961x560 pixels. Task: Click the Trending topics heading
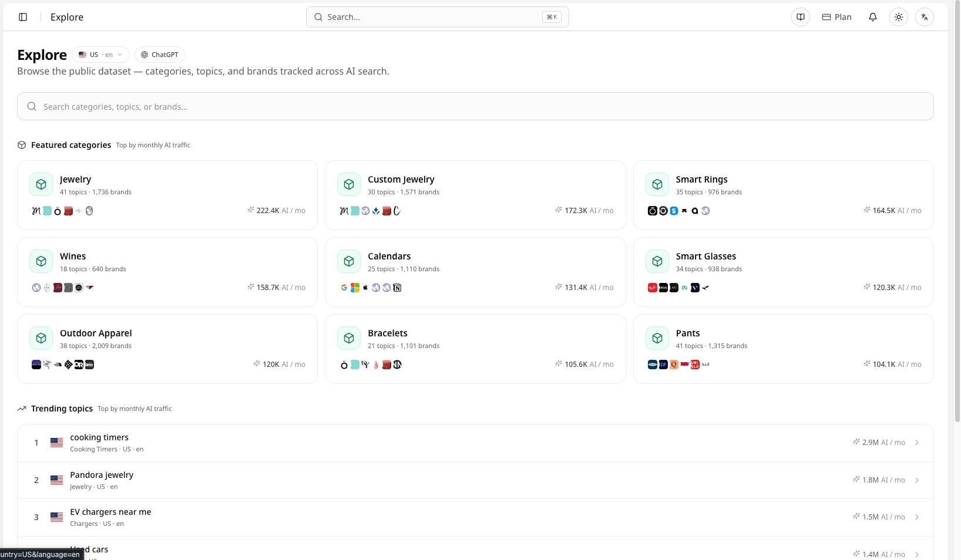(62, 409)
